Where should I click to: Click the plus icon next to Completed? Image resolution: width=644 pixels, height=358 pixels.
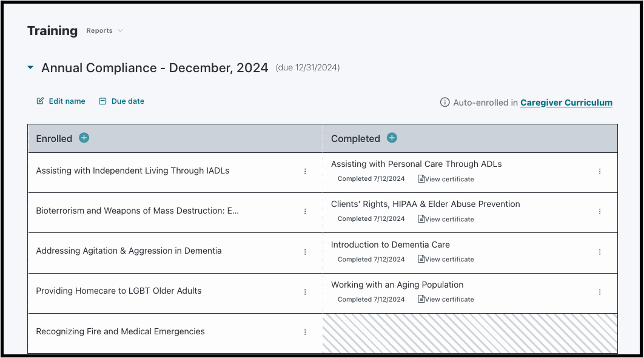point(392,138)
